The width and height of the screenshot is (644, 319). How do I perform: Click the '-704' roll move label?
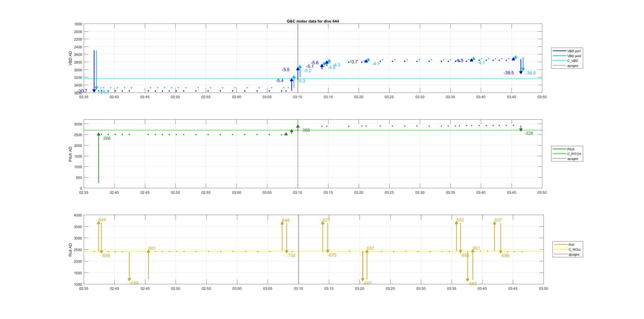pos(291,255)
